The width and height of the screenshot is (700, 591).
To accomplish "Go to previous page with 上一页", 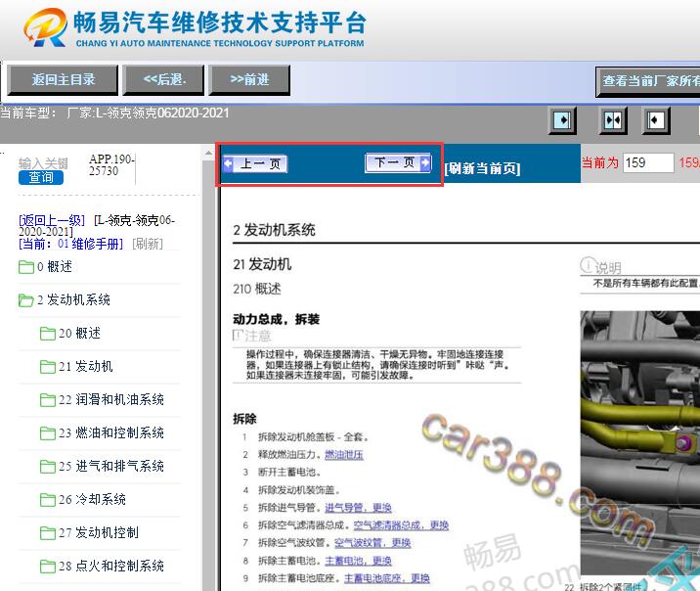I will point(255,164).
